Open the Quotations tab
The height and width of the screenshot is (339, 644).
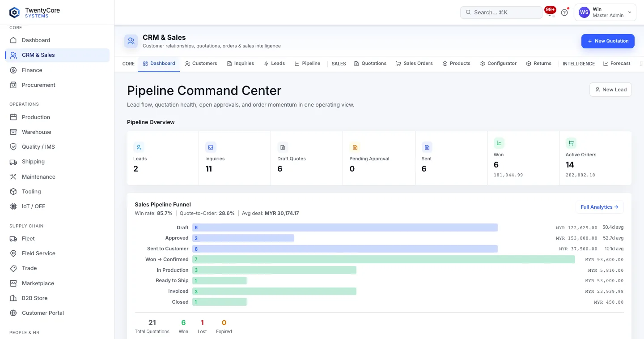tap(370, 64)
